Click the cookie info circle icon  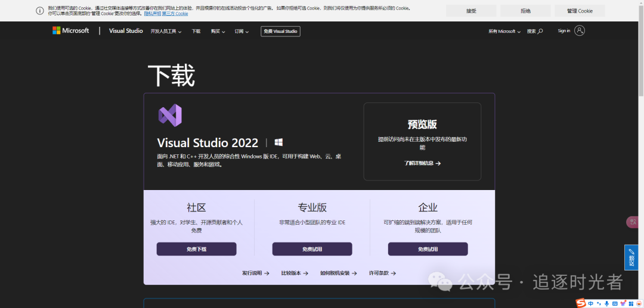(x=39, y=11)
